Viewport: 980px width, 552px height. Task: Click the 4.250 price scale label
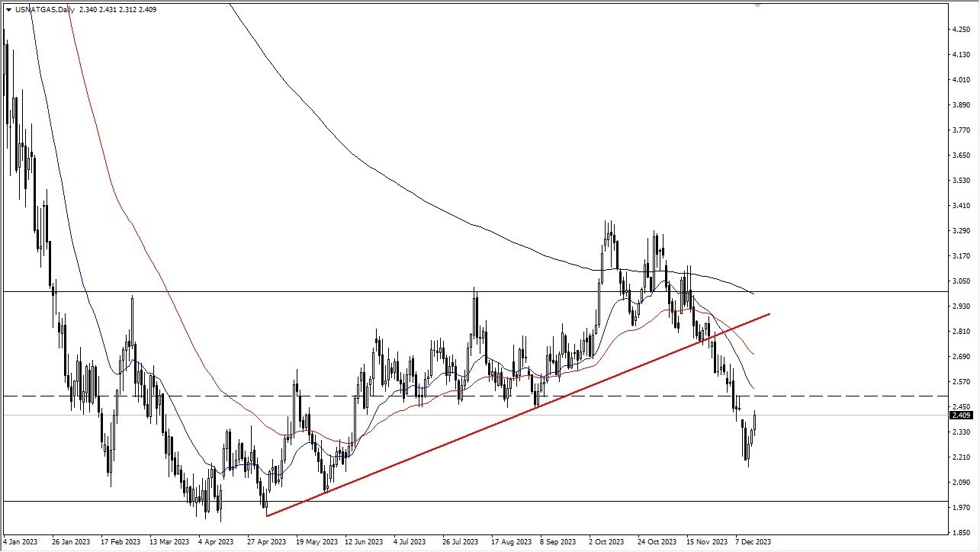[x=960, y=30]
